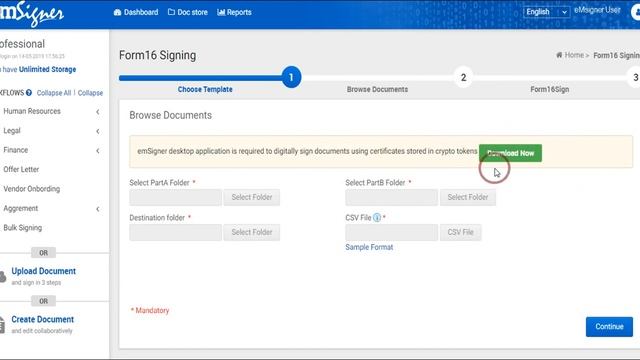Click Select Folder for PartB Folder
The width and height of the screenshot is (640, 360).
coord(468,197)
